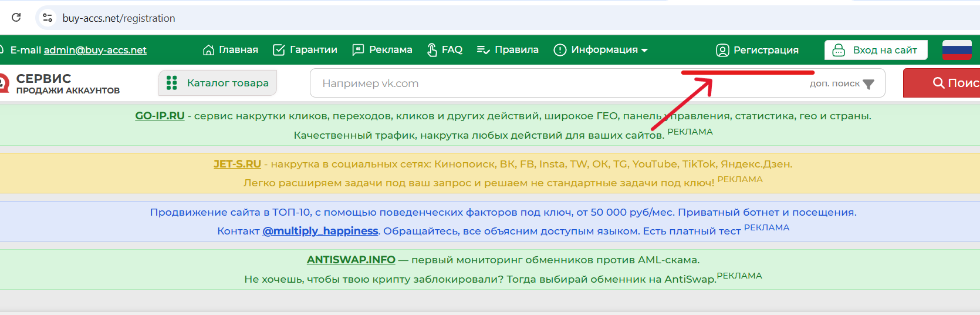Open the @multiply_happiness contact link

tap(320, 231)
